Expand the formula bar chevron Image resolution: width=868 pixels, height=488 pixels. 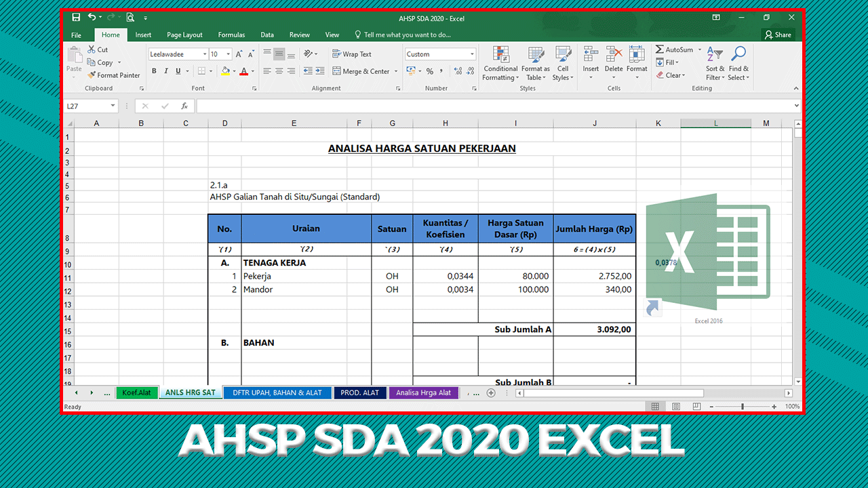(796, 106)
